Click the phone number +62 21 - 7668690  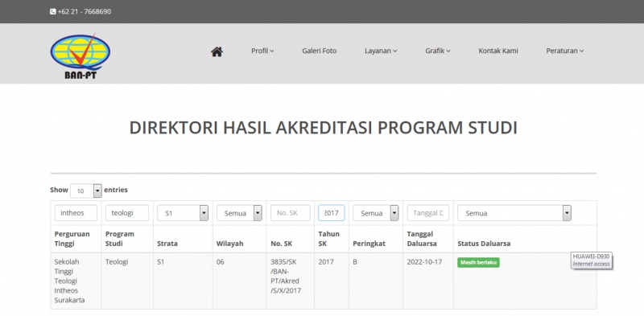[x=85, y=11]
